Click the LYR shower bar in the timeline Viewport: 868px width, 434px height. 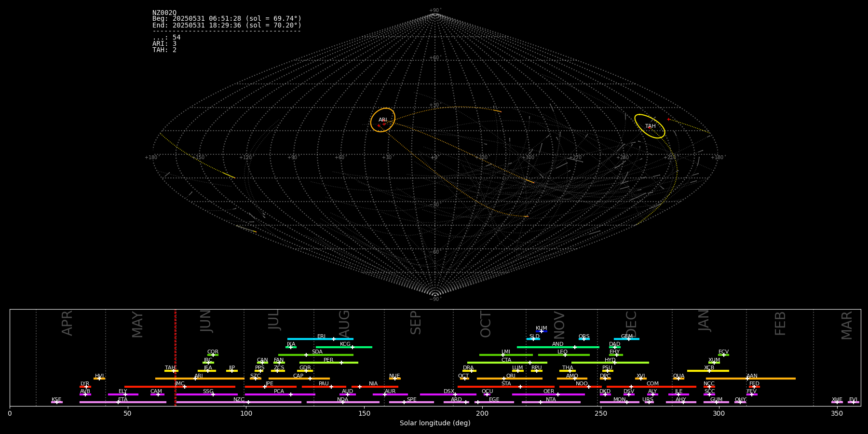point(85,387)
